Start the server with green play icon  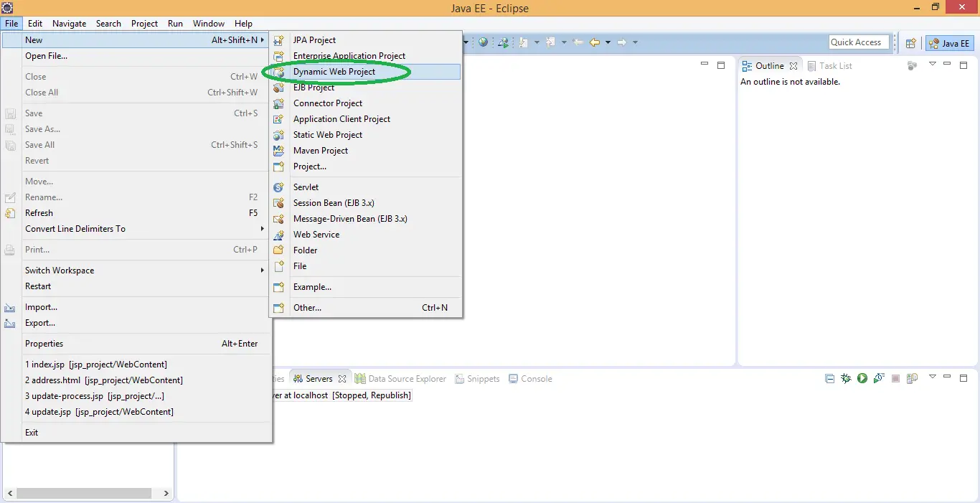pos(862,378)
